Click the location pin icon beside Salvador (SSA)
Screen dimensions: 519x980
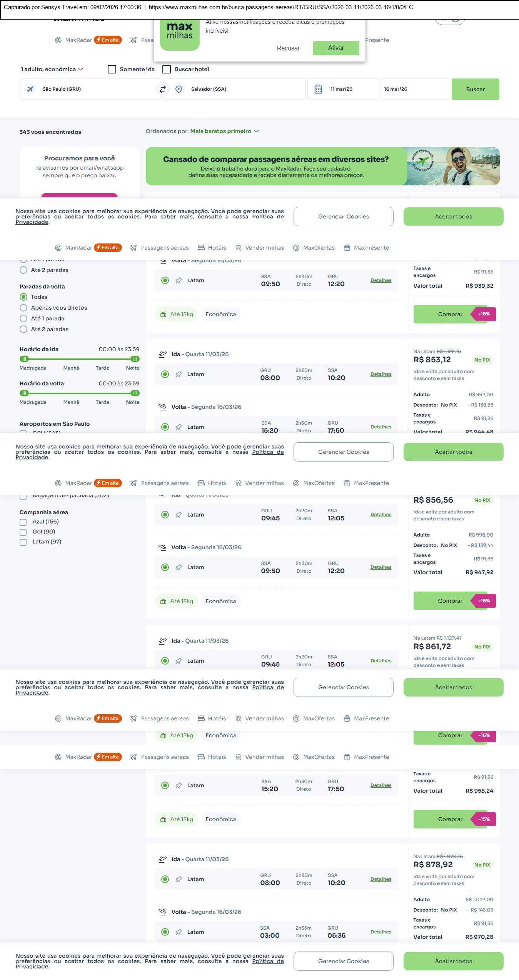(179, 89)
